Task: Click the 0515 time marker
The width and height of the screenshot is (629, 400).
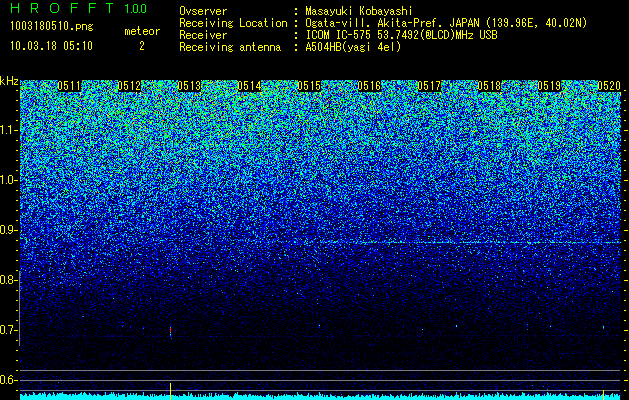Action: [309, 86]
